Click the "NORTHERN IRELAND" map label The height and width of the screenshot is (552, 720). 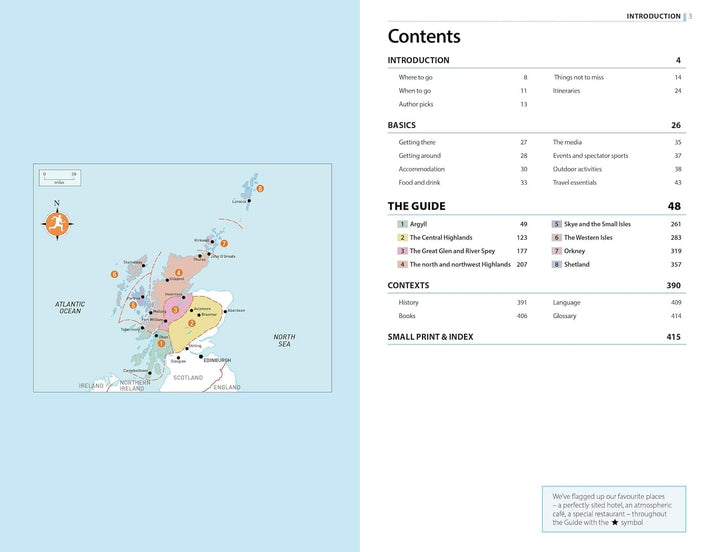tap(135, 385)
